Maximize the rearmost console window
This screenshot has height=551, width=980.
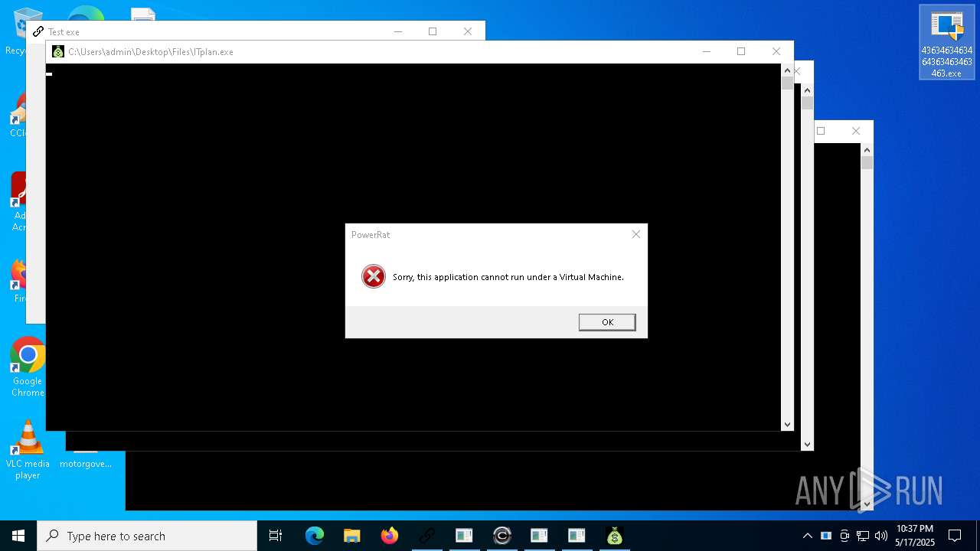tap(821, 131)
